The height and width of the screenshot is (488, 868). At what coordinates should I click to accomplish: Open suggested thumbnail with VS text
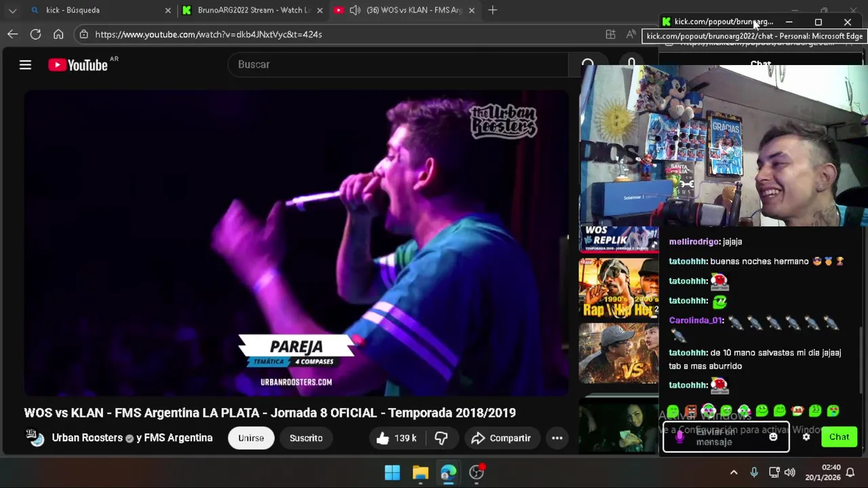(x=618, y=353)
